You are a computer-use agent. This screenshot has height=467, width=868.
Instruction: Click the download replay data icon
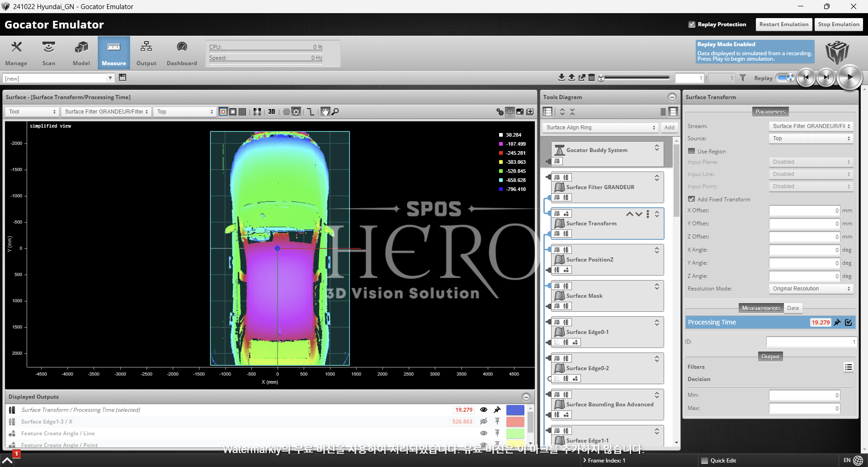(x=561, y=77)
